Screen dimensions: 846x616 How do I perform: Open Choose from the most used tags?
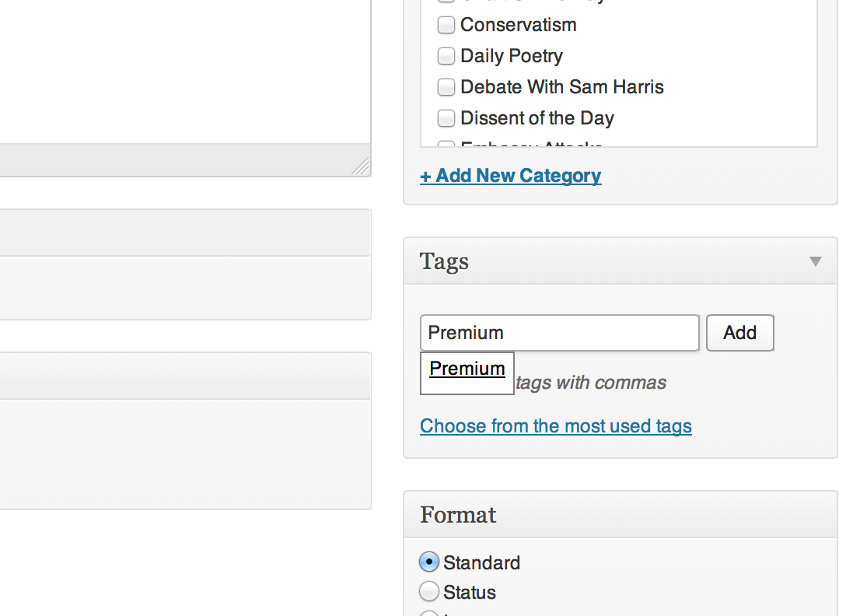pyautogui.click(x=555, y=426)
